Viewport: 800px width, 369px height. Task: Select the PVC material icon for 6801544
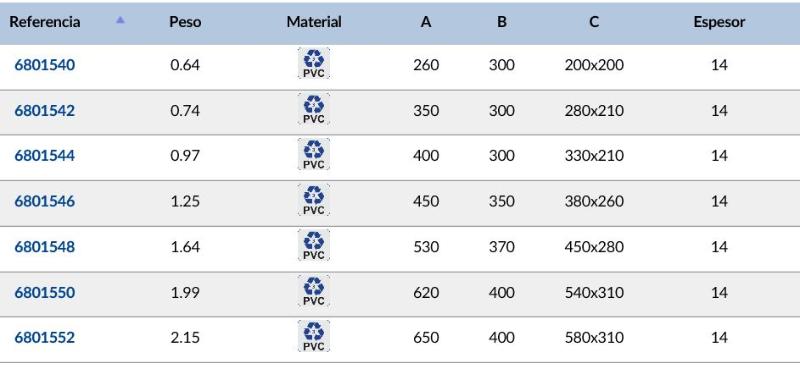pyautogui.click(x=314, y=154)
